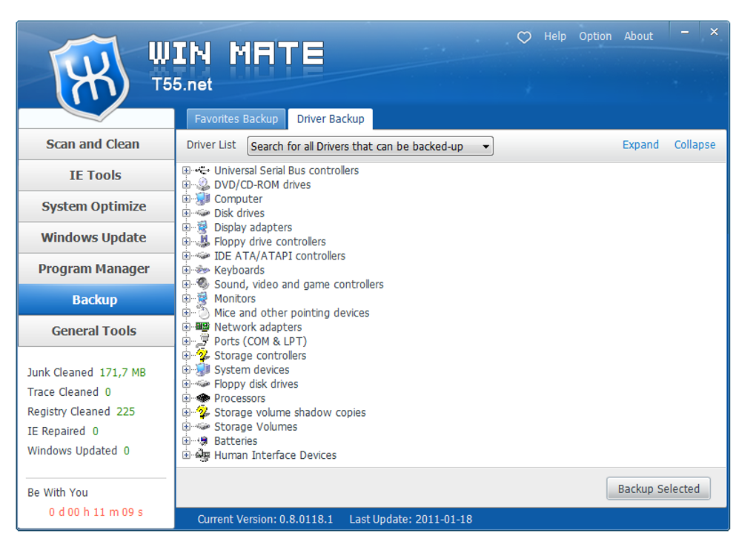Click the Processors chip icon
Image resolution: width=756 pixels, height=556 pixels.
tap(202, 398)
